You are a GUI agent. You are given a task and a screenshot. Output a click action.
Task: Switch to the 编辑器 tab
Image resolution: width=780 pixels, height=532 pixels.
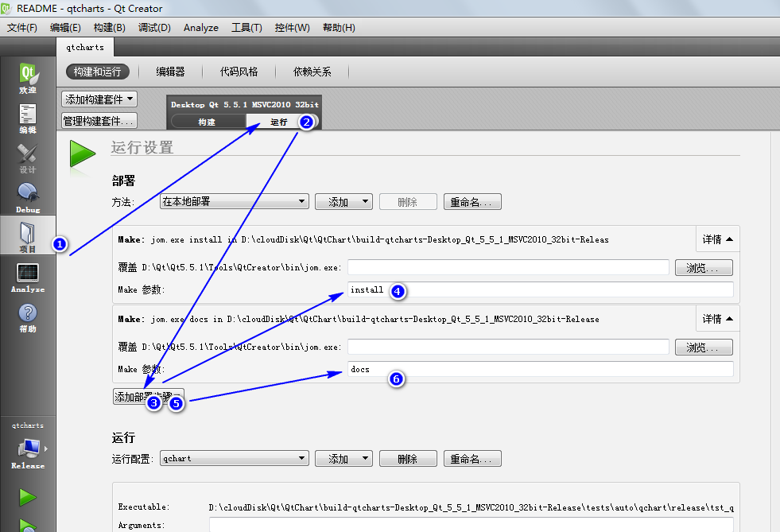click(x=171, y=72)
